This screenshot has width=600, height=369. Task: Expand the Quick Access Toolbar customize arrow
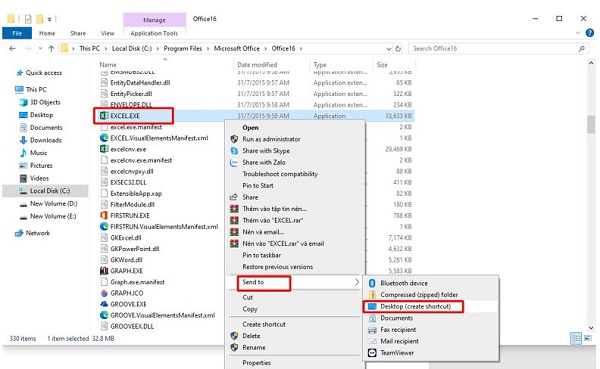50,19
